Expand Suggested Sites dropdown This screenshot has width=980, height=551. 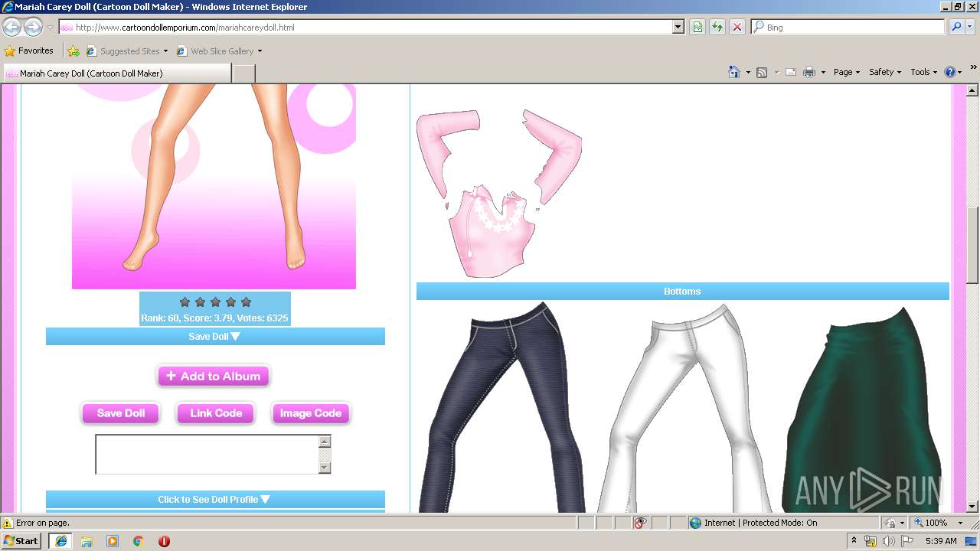[x=165, y=51]
